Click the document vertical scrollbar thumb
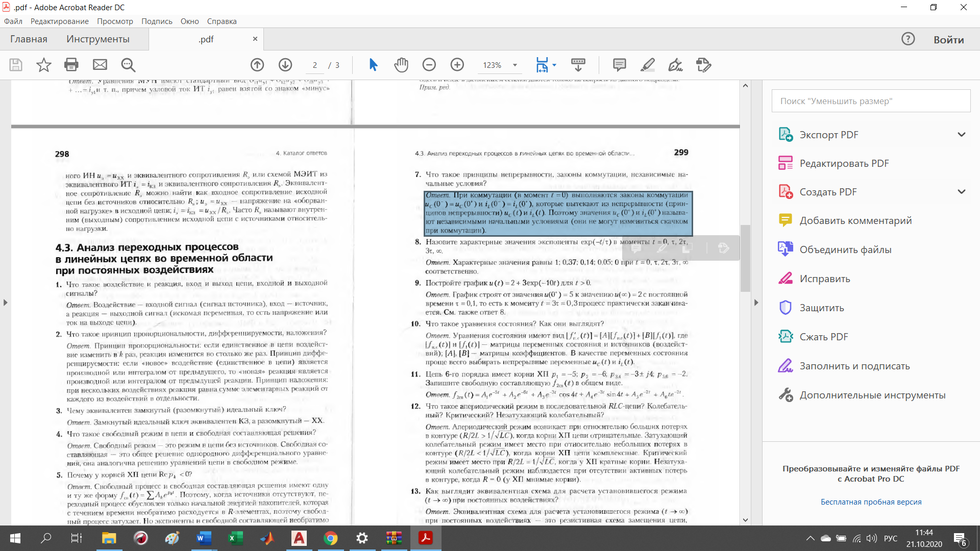Image resolution: width=980 pixels, height=551 pixels. 745,258
